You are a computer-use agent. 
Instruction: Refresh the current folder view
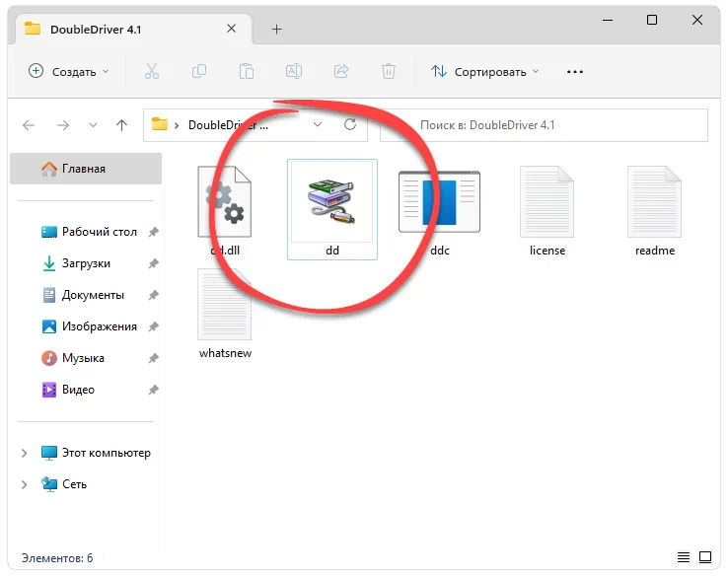pos(350,124)
